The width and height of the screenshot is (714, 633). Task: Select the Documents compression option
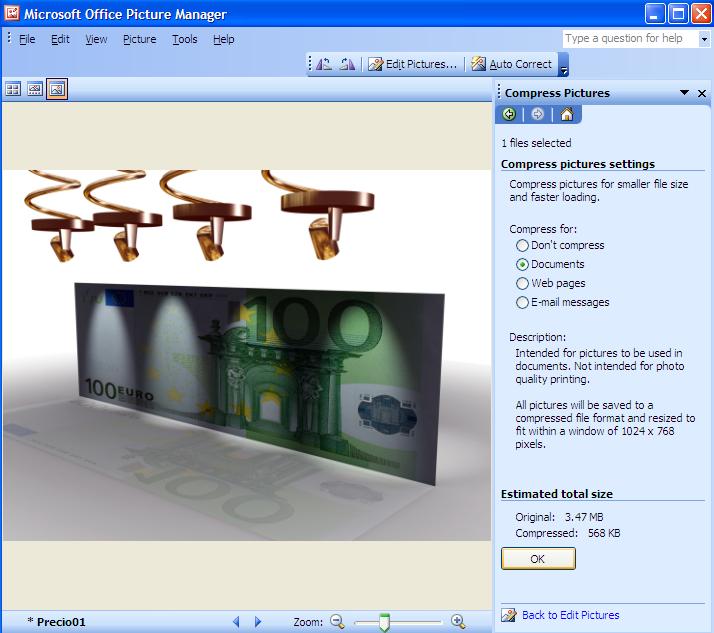550,264
